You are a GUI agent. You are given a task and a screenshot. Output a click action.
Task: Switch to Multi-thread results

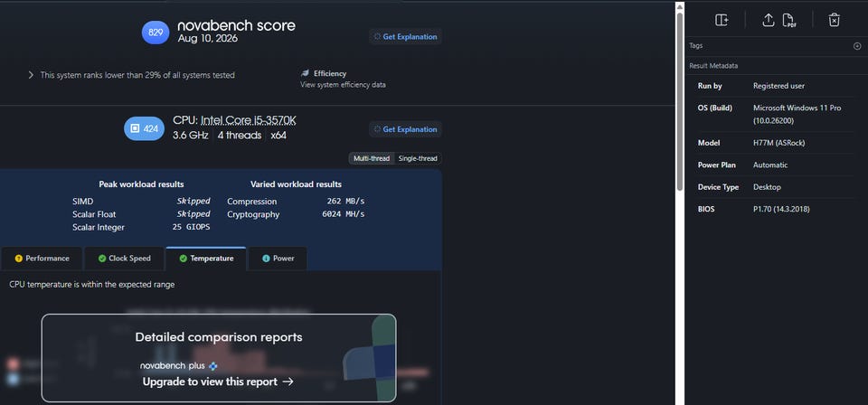372,159
